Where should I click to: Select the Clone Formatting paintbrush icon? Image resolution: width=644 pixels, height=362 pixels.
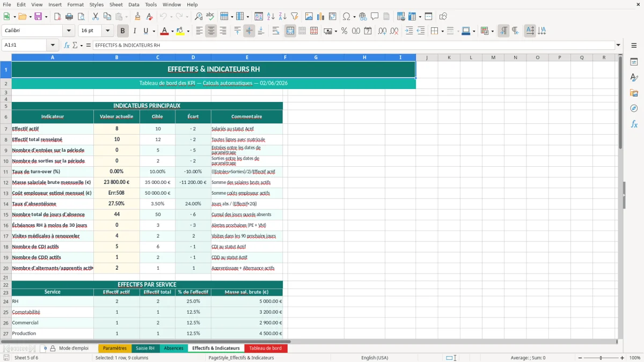pyautogui.click(x=137, y=17)
